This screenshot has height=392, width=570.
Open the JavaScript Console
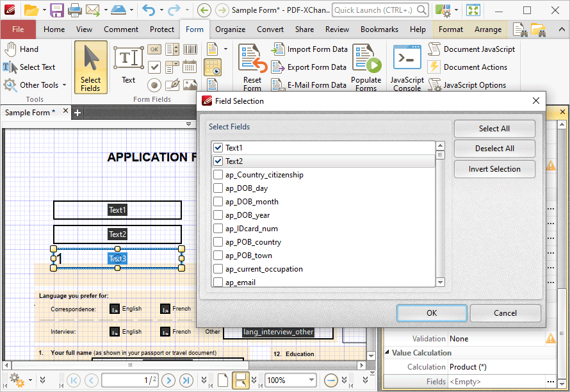[407, 68]
